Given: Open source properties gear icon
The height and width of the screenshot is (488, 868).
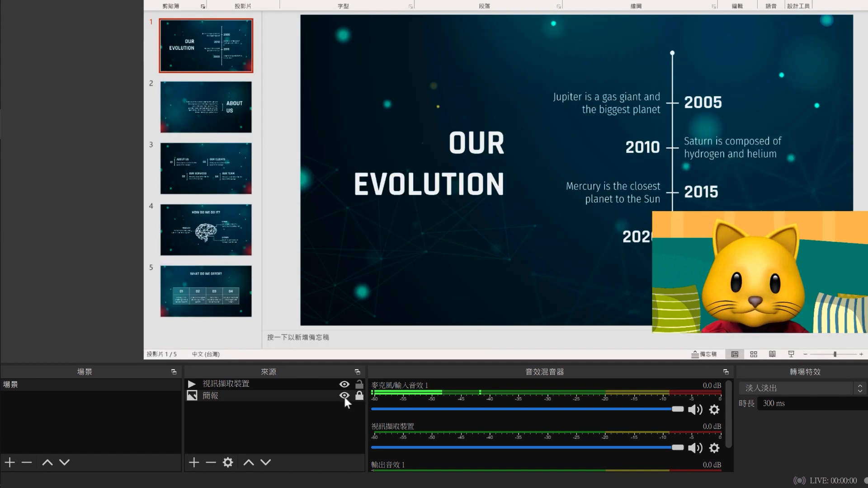Looking at the screenshot, I should point(228,462).
